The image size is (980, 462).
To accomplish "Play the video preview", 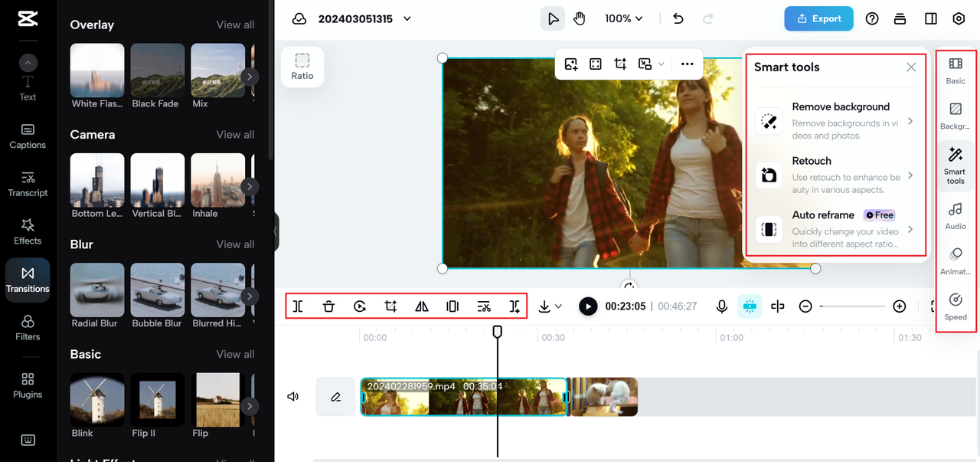I will [x=588, y=306].
